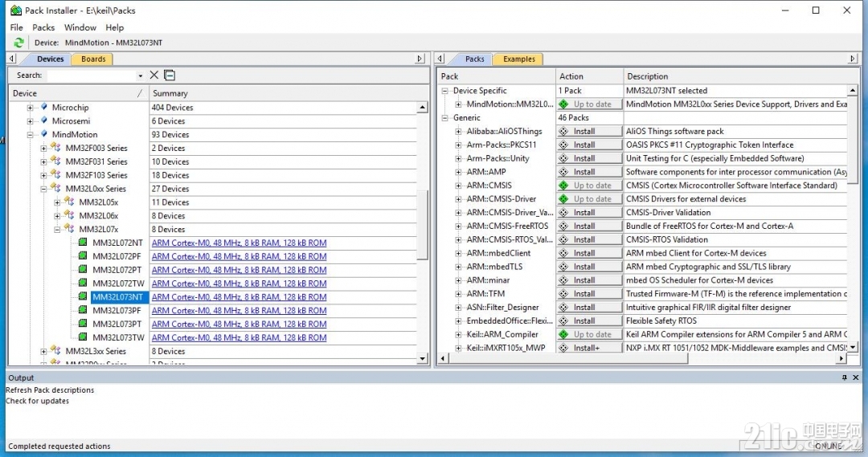Select the Devices tab
Viewport: 868px width, 457px height.
(51, 59)
